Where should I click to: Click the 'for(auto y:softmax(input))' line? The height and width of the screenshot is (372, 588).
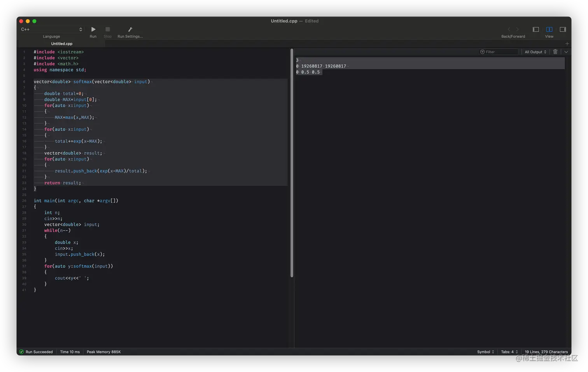79,266
